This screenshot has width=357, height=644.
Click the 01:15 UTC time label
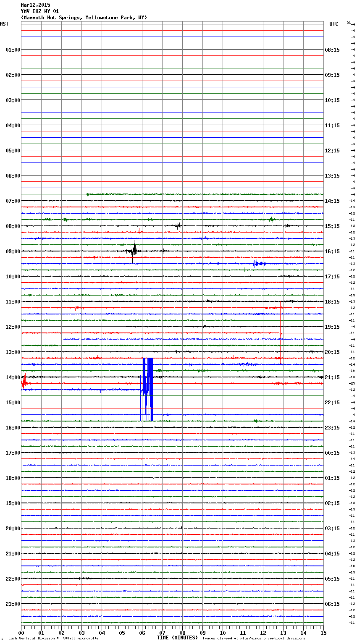(x=332, y=478)
